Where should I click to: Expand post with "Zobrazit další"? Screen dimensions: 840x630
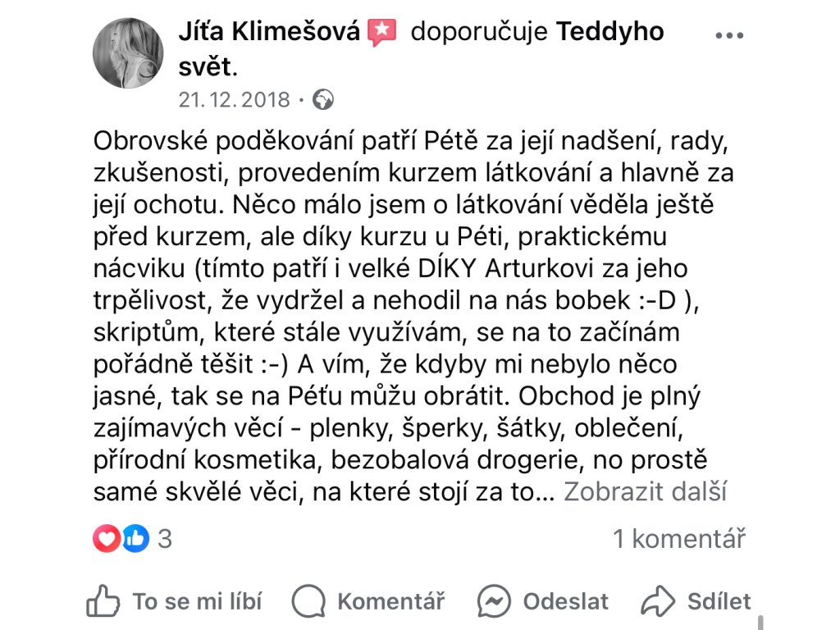point(646,491)
